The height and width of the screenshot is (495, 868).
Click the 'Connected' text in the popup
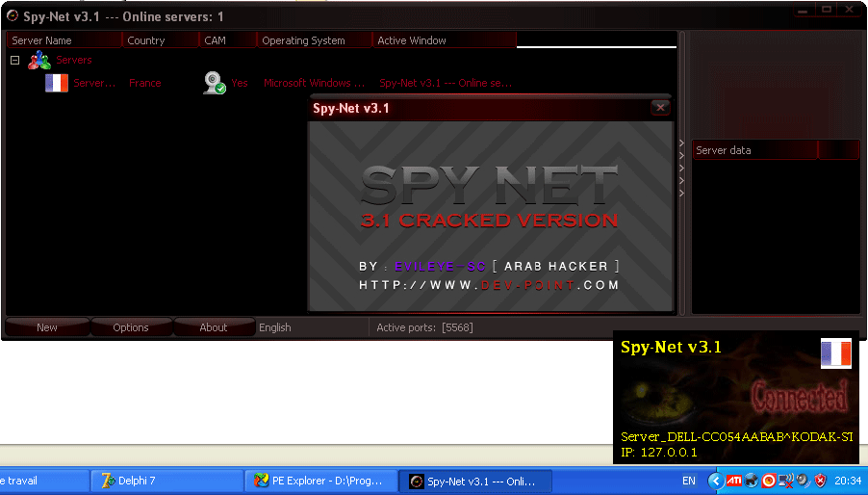click(800, 397)
